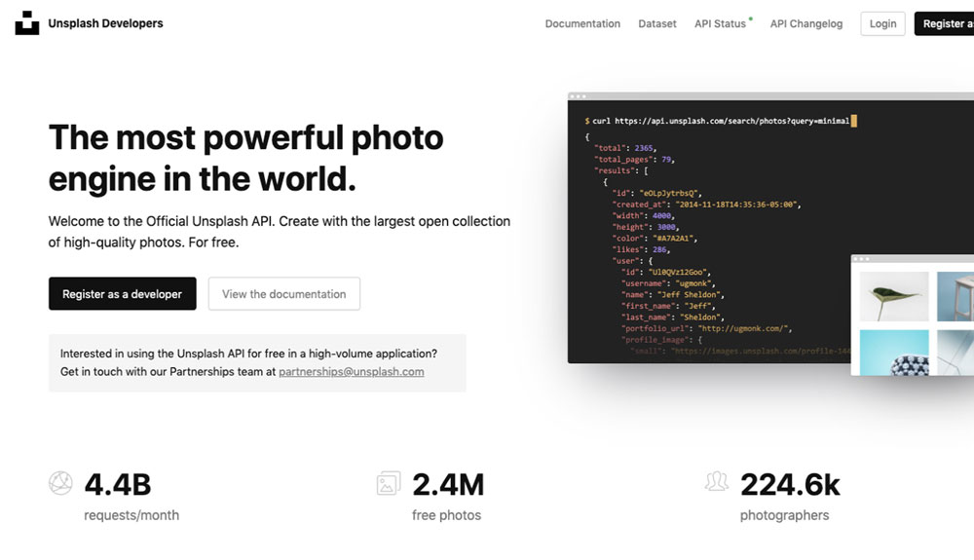Click the Unsplash logo icon

[26, 23]
